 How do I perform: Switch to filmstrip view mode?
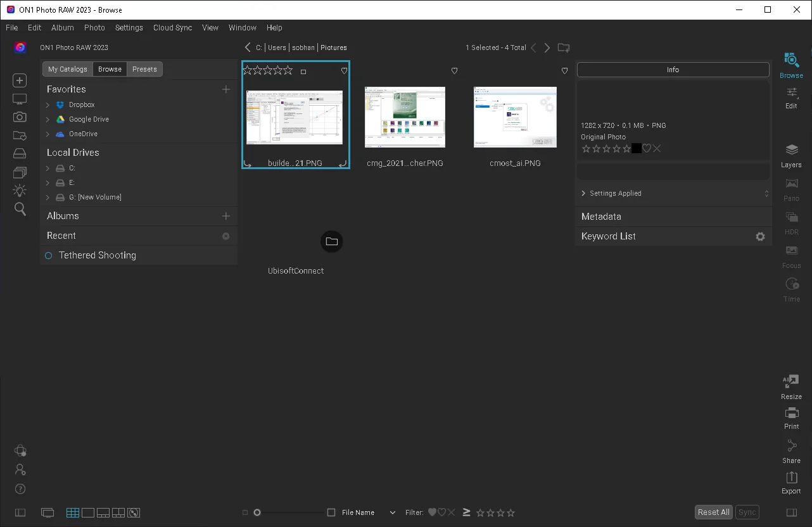(103, 512)
